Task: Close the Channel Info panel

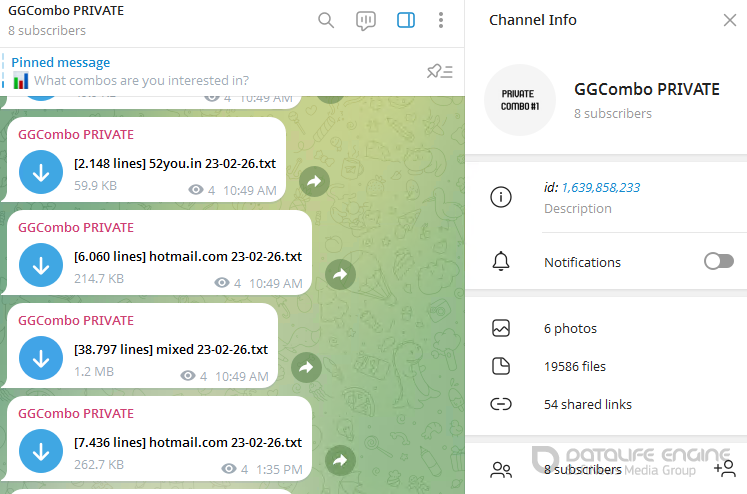Action: (730, 20)
